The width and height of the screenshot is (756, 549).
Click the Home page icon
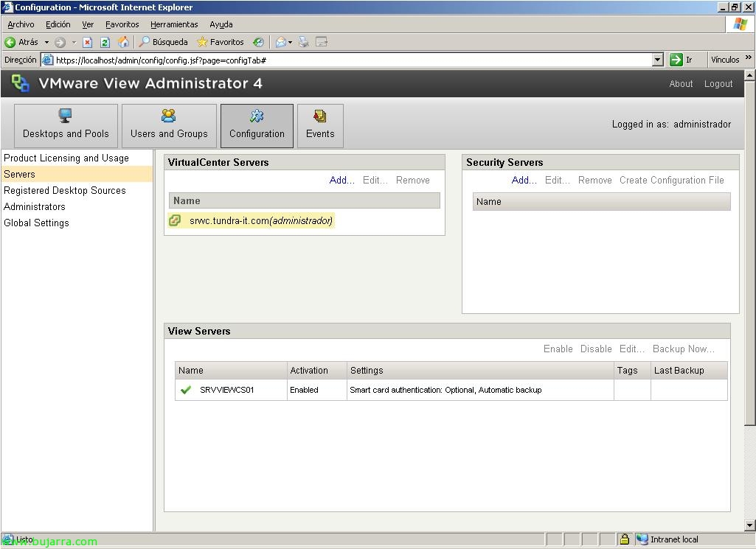click(x=123, y=43)
